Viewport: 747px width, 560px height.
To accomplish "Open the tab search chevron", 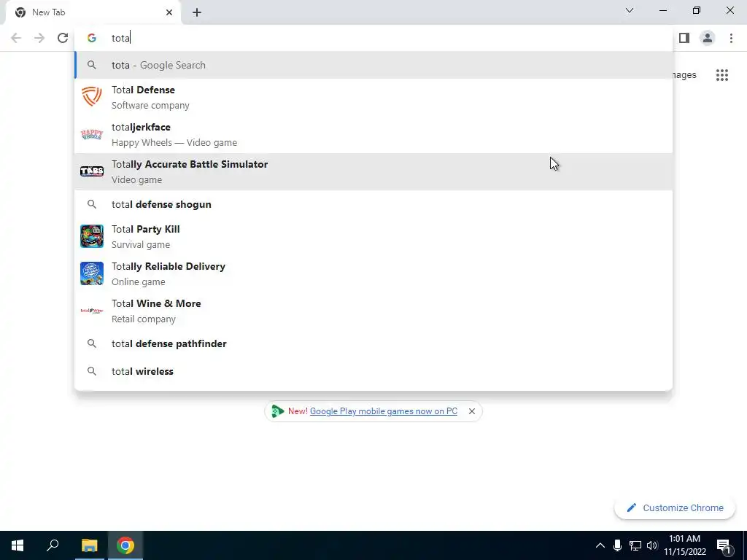I will point(630,10).
